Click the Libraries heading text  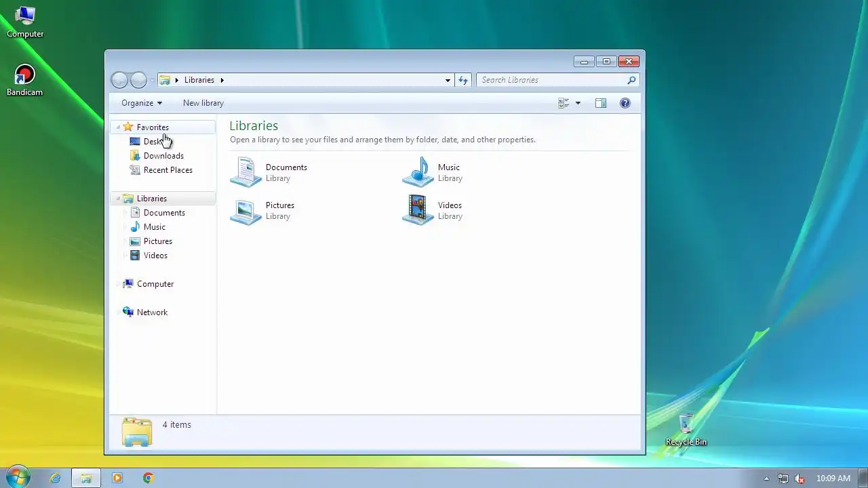254,125
